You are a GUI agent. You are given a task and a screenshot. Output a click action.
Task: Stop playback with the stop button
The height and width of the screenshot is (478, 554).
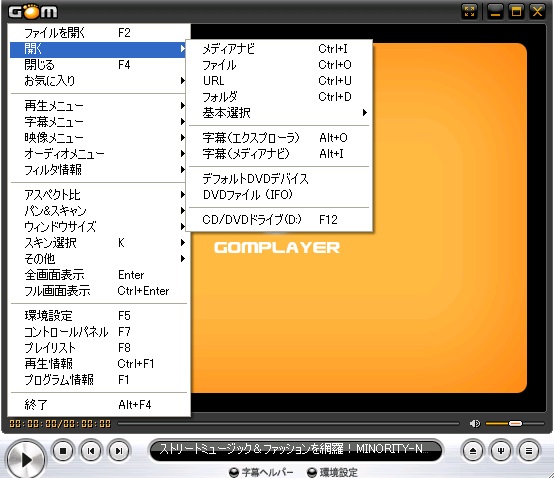(x=63, y=451)
